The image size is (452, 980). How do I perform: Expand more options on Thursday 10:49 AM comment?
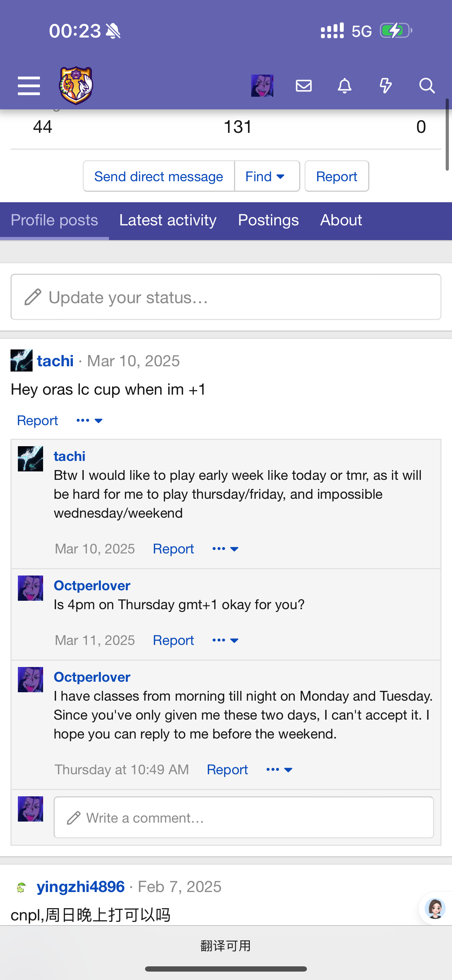click(x=279, y=770)
